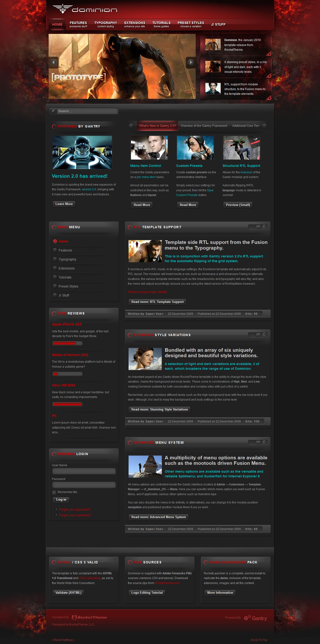This screenshot has height=644, width=320.
Task: Open Features in the Main Menu sidebar
Action: click(x=65, y=250)
